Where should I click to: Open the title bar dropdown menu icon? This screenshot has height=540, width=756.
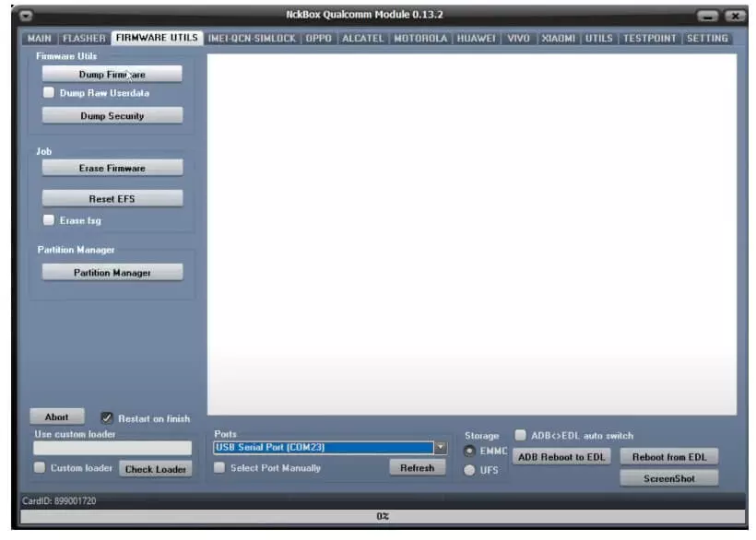tap(26, 16)
